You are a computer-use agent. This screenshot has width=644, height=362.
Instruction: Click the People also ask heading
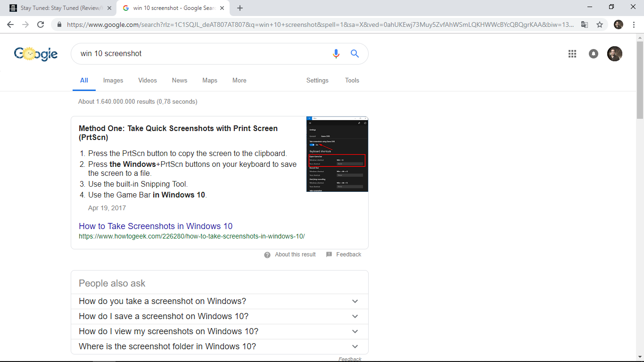click(x=112, y=283)
